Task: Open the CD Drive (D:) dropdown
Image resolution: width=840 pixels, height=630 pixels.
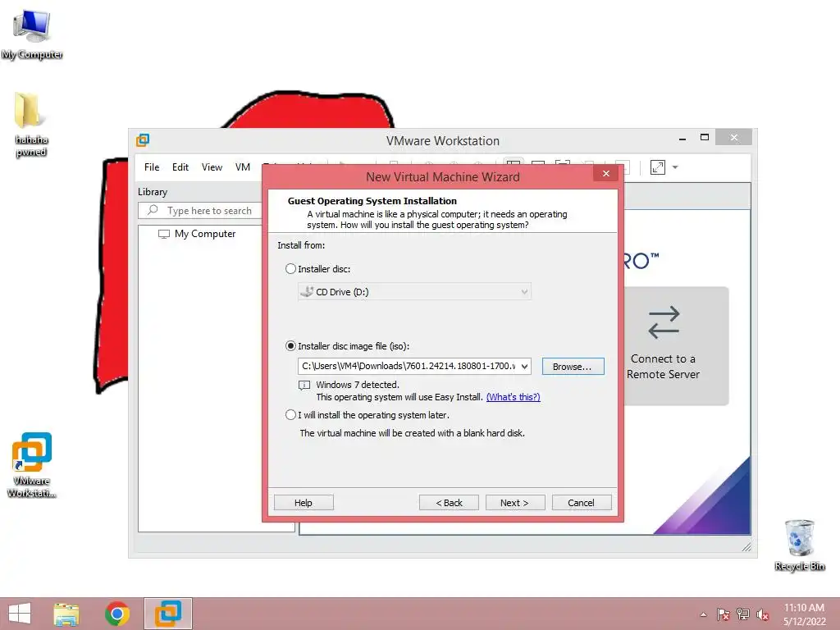Action: (414, 292)
